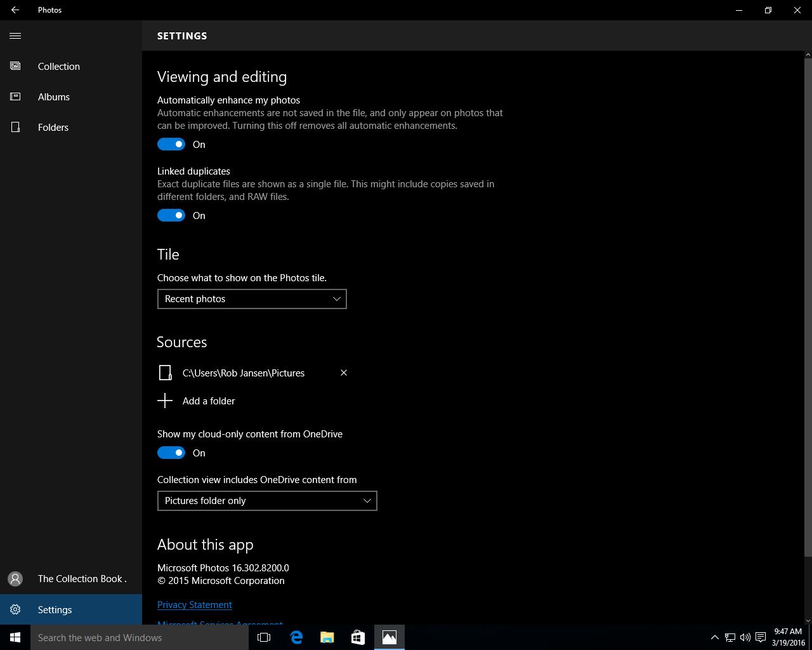Select Collection in the sidebar
This screenshot has height=650, width=812.
[x=71, y=66]
